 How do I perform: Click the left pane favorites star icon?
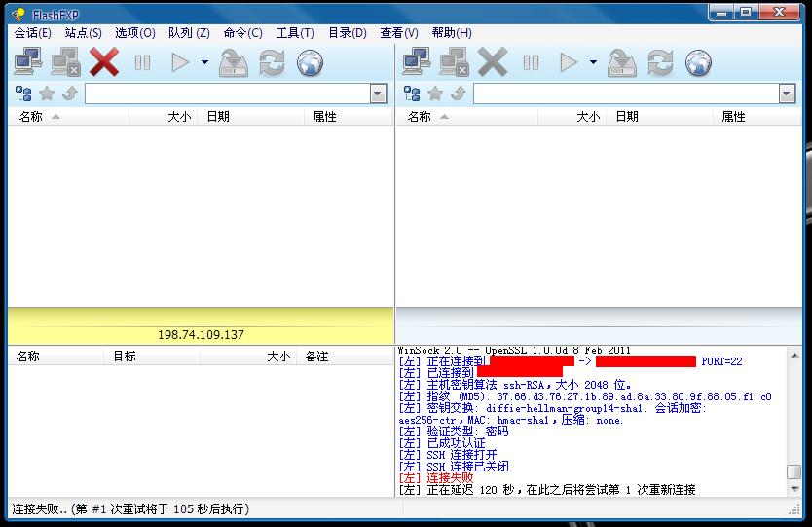tap(47, 94)
